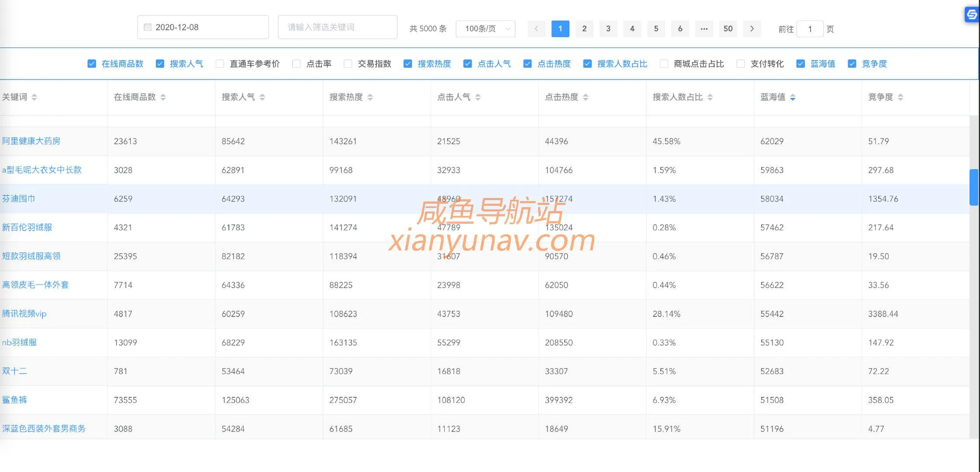Toggle 蓝海值 column sort arrows
Viewport: 980px width, 472px height.
point(793,97)
